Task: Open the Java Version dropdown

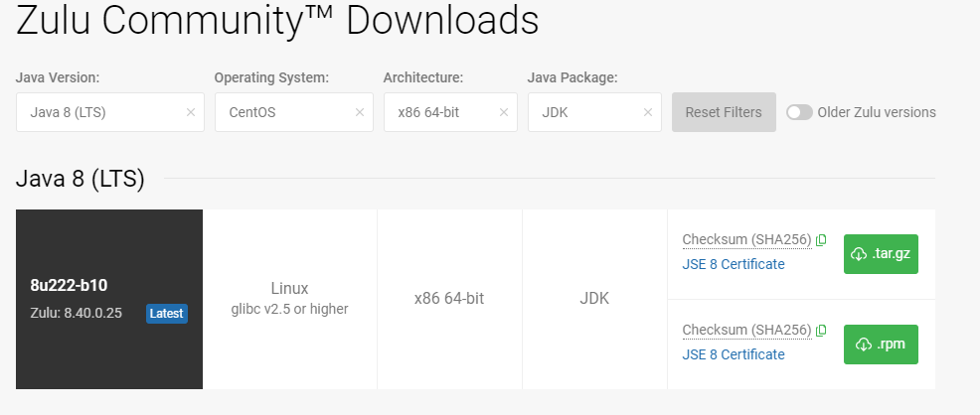Action: (x=110, y=112)
